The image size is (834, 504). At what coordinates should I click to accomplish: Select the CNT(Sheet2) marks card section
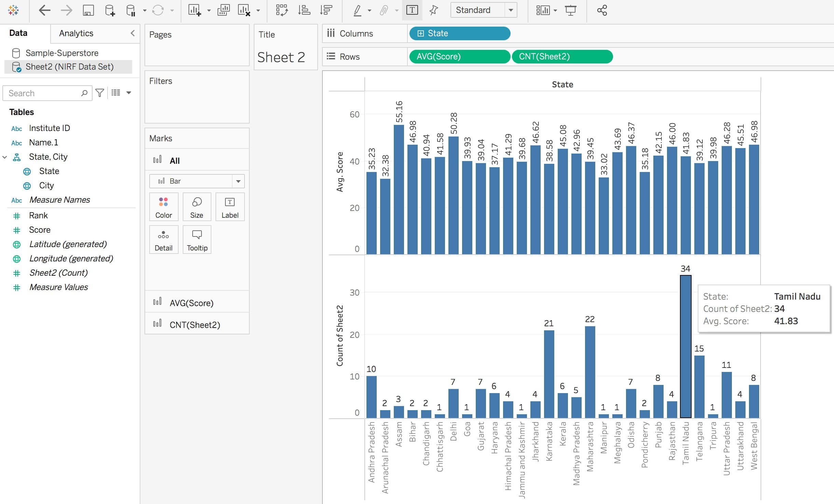point(195,325)
